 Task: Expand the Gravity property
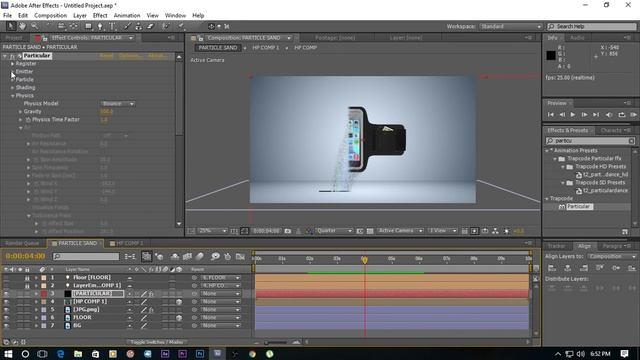(x=20, y=111)
